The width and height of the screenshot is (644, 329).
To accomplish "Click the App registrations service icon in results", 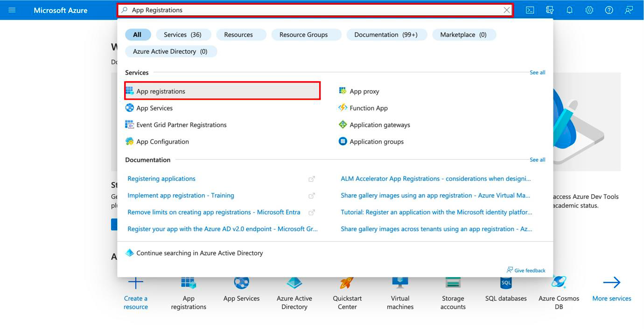I will click(130, 91).
